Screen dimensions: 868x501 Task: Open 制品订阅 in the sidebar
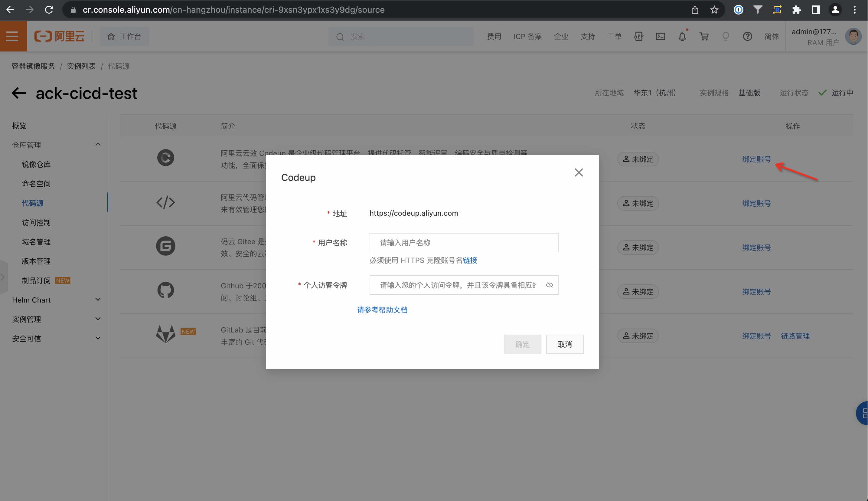tap(36, 280)
